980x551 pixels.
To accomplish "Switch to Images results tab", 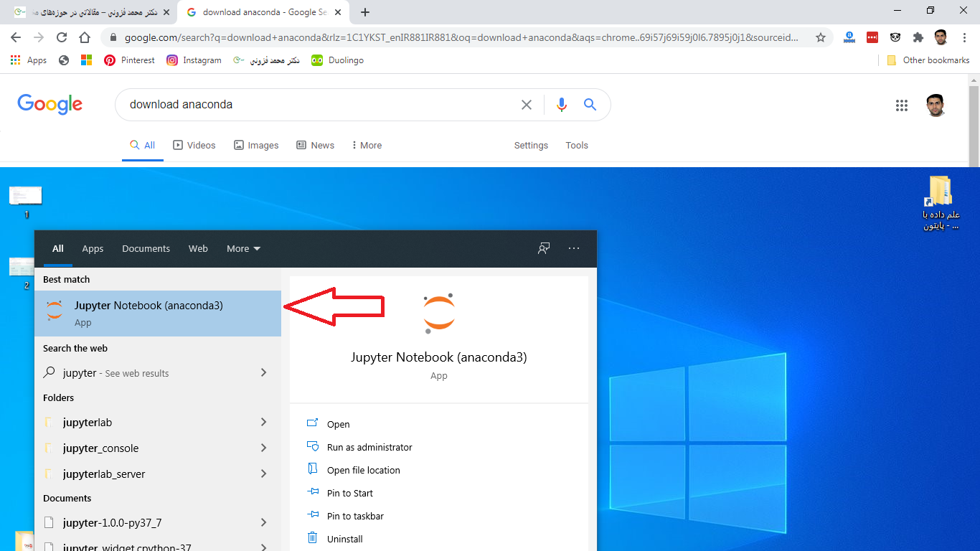I will click(256, 145).
